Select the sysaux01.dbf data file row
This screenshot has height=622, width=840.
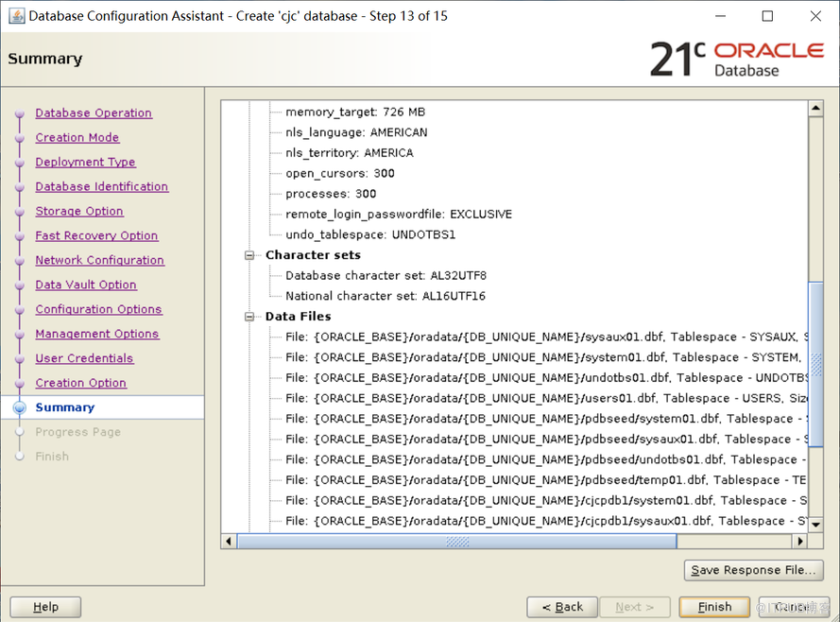click(546, 337)
